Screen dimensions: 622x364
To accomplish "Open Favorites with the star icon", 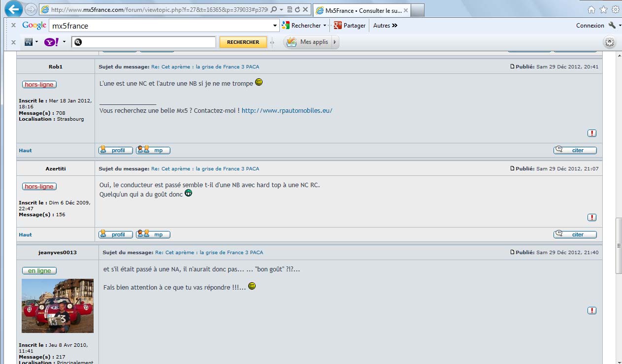I will coord(603,9).
